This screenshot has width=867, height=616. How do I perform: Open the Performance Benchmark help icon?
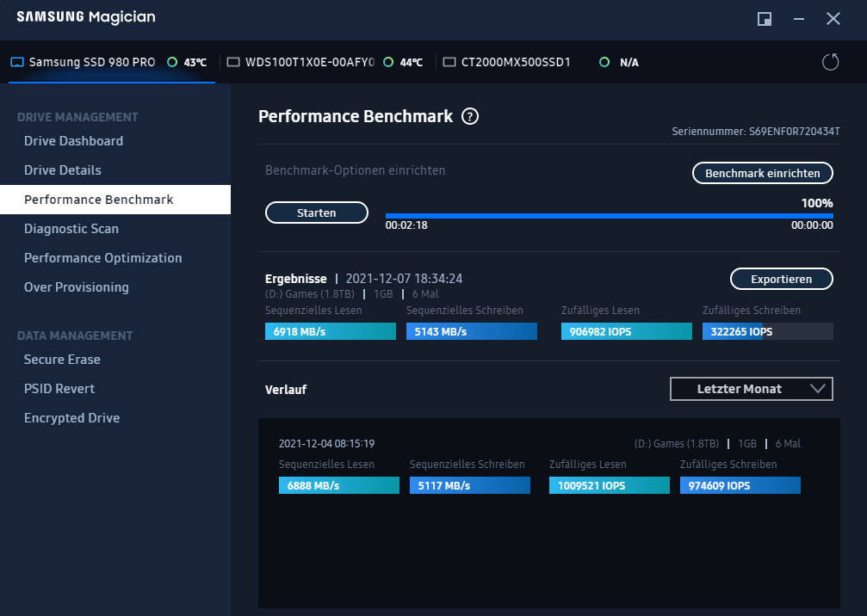pyautogui.click(x=470, y=116)
